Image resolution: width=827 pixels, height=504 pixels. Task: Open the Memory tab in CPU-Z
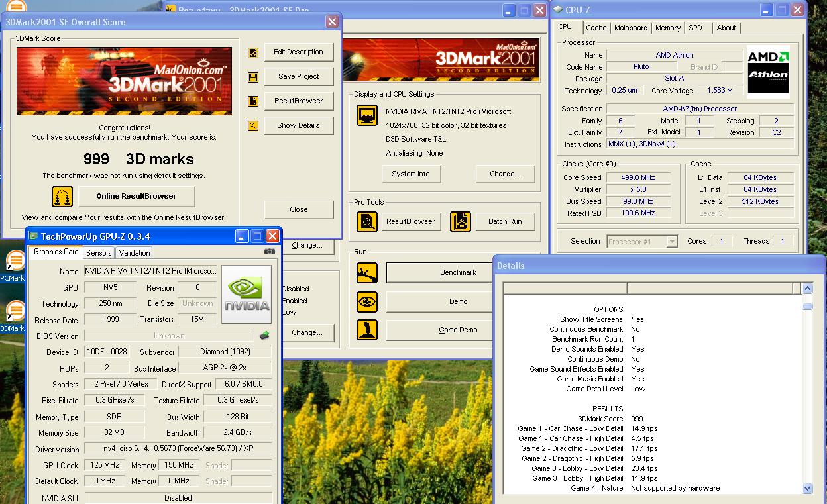point(668,28)
